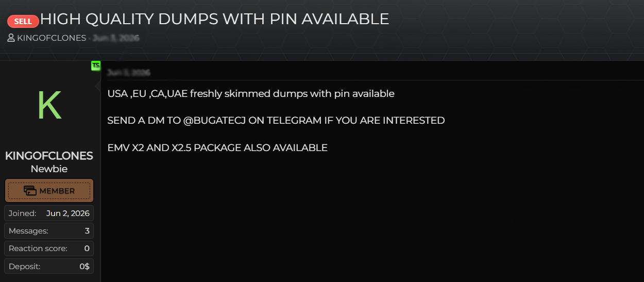Screen dimensions: 644x282
Task: Click the person icon beside thread author name
Action: (x=11, y=38)
